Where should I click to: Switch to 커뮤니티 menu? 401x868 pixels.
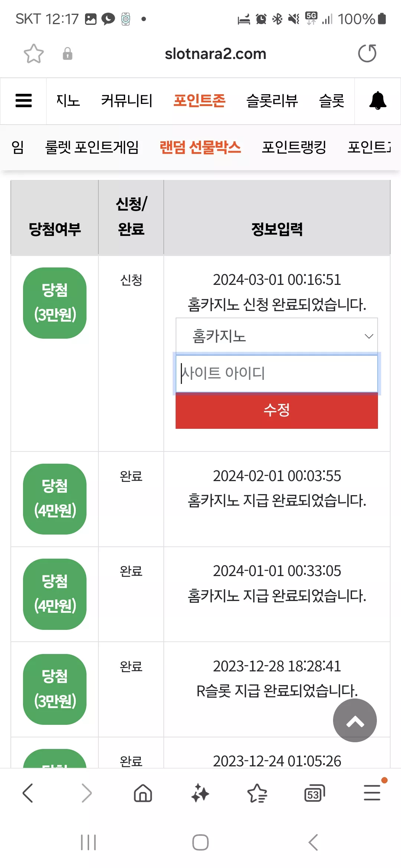tap(127, 101)
